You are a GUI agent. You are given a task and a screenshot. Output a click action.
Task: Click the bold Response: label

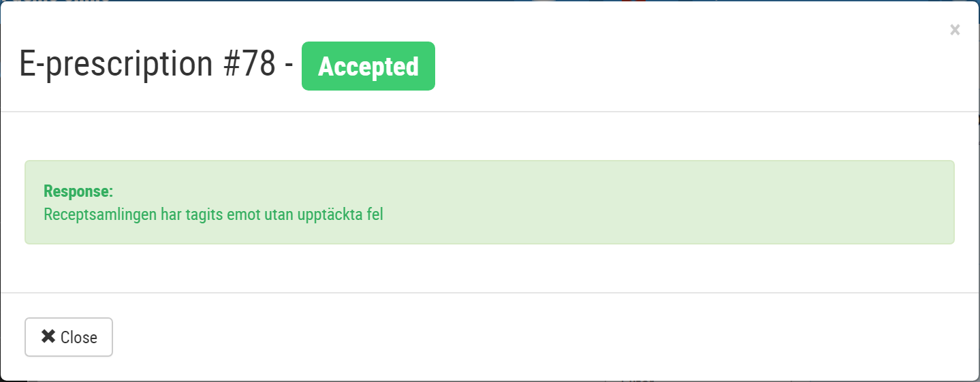click(78, 191)
